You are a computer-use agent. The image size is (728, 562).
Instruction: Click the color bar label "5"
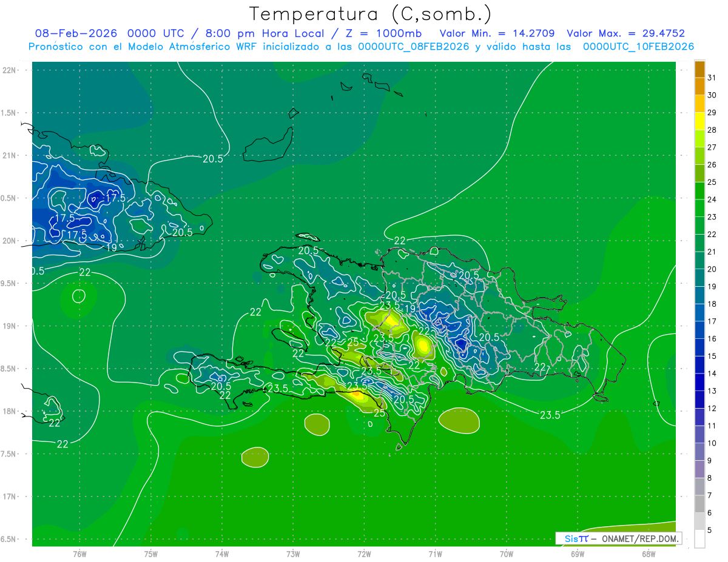709,530
